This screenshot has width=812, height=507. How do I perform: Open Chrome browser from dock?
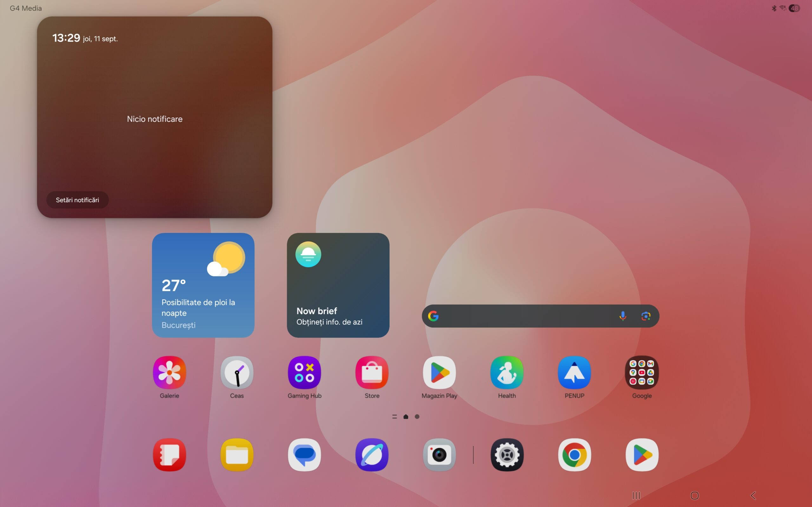point(574,455)
